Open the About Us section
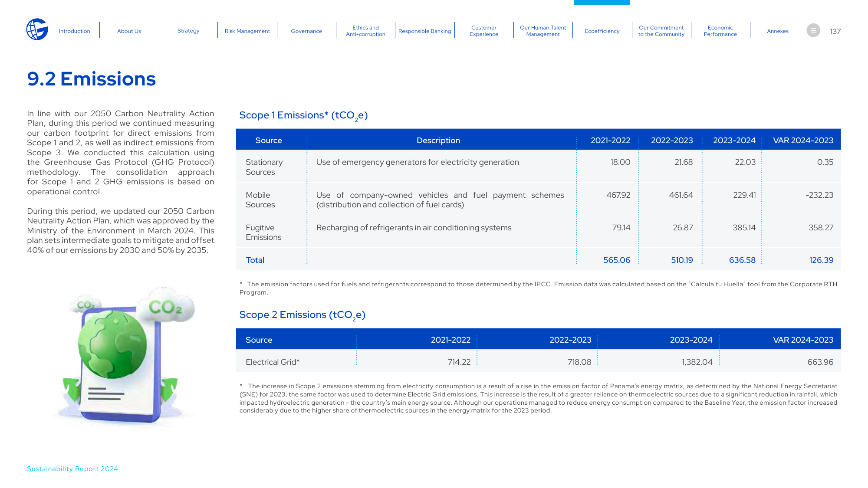 coord(129,31)
